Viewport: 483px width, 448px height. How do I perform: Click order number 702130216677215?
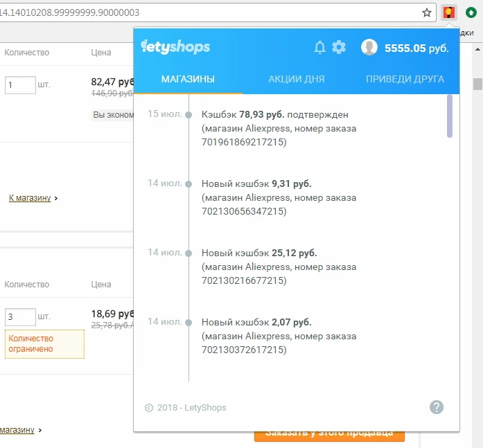click(x=243, y=280)
